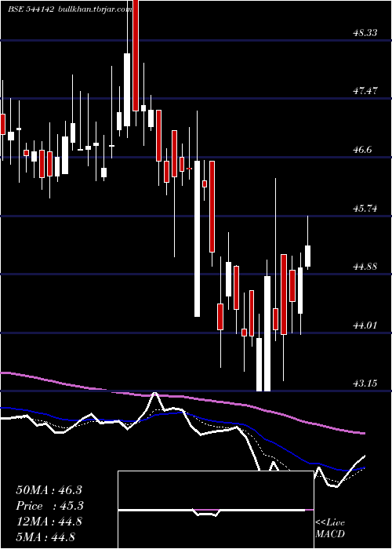Viewport: 392px width, 549px height.
Task: Click the Price : 45.3 legend value
Action: [x=49, y=506]
